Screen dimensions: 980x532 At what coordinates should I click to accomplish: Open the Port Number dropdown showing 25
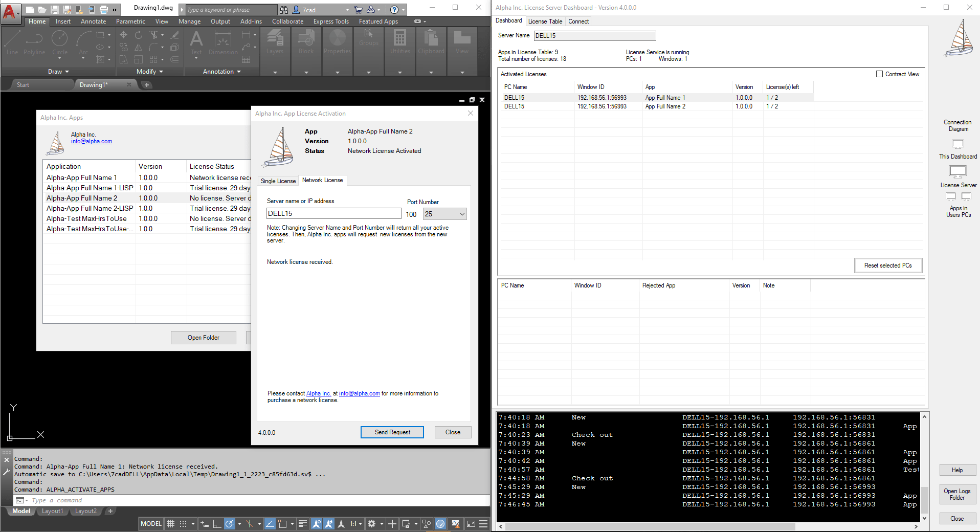[x=444, y=214]
